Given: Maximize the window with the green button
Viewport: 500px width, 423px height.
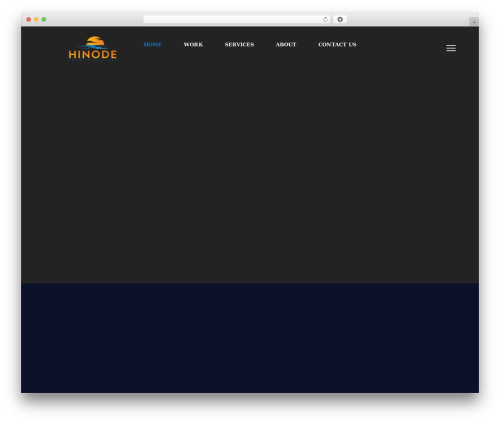Looking at the screenshot, I should click(44, 19).
